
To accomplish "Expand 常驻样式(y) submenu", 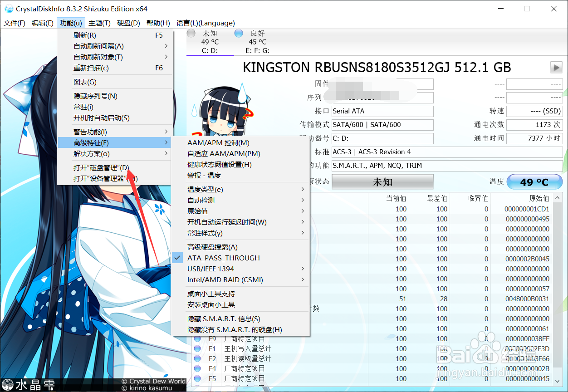I will point(240,233).
